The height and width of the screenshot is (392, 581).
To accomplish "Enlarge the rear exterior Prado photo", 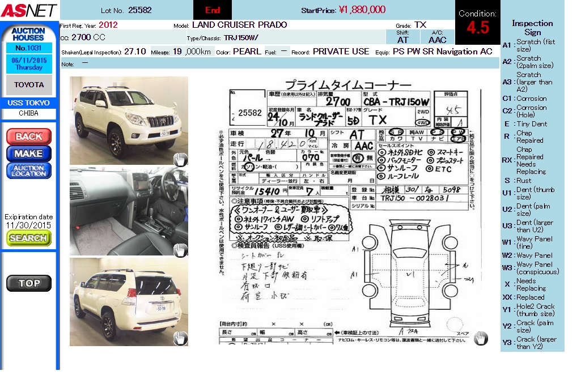I will 129,302.
